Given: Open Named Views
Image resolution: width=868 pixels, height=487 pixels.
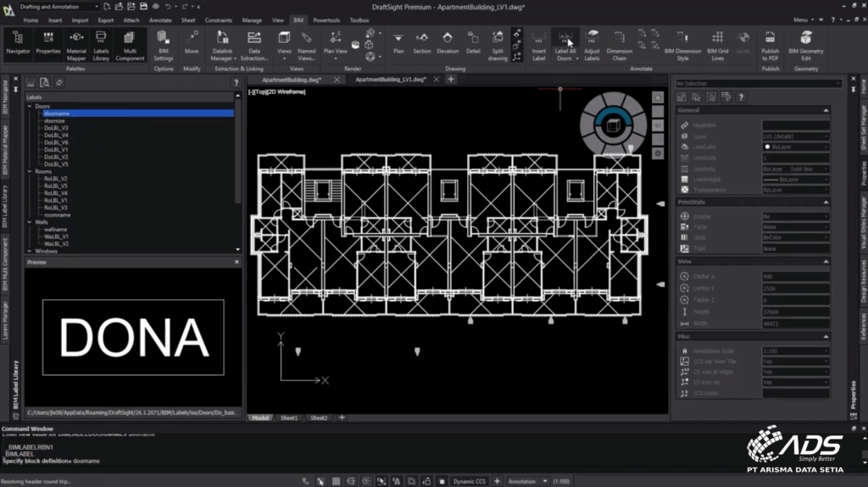Looking at the screenshot, I should pos(306,46).
